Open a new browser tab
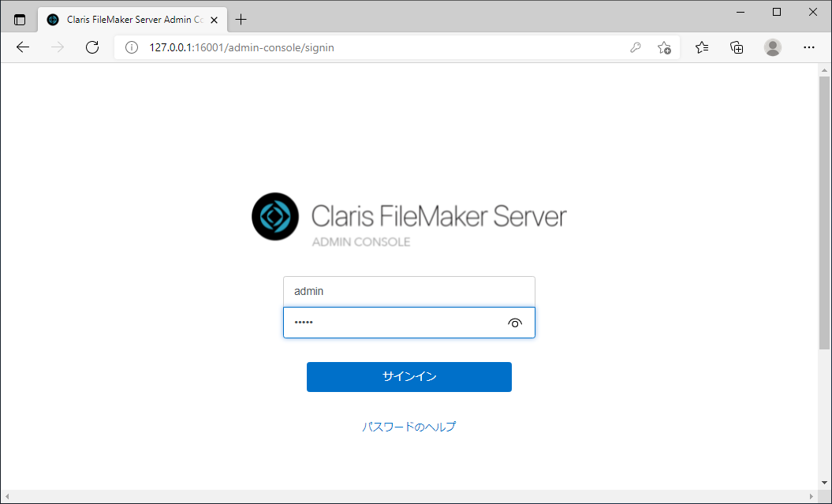Screen dimensions: 832x504 coord(241,20)
